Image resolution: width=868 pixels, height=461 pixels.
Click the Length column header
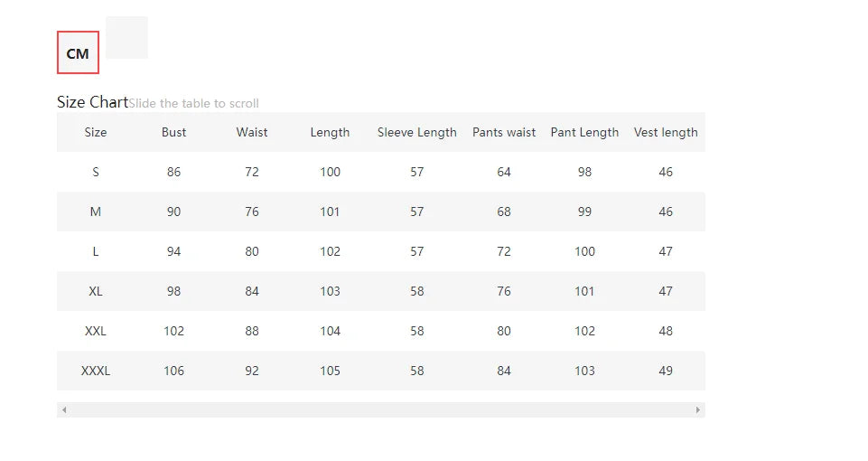[x=330, y=132]
